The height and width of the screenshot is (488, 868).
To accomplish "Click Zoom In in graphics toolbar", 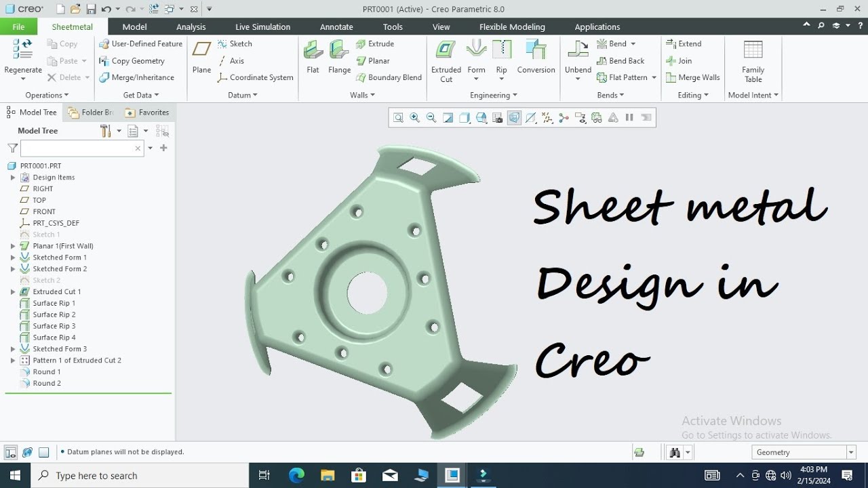I will [x=415, y=118].
